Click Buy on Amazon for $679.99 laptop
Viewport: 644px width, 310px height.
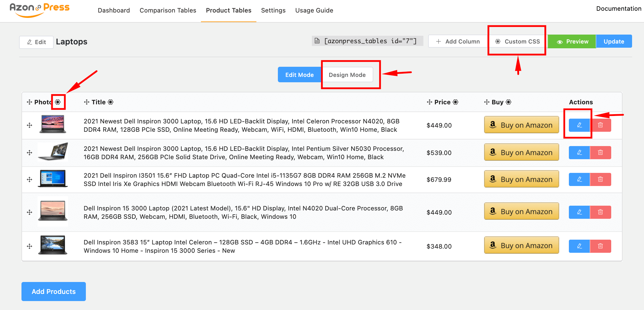pos(521,179)
